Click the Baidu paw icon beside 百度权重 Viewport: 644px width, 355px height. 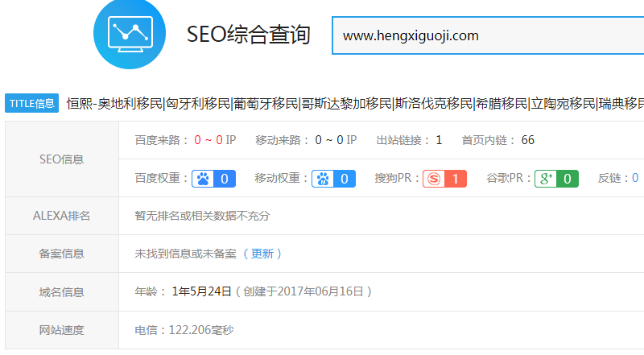point(202,179)
